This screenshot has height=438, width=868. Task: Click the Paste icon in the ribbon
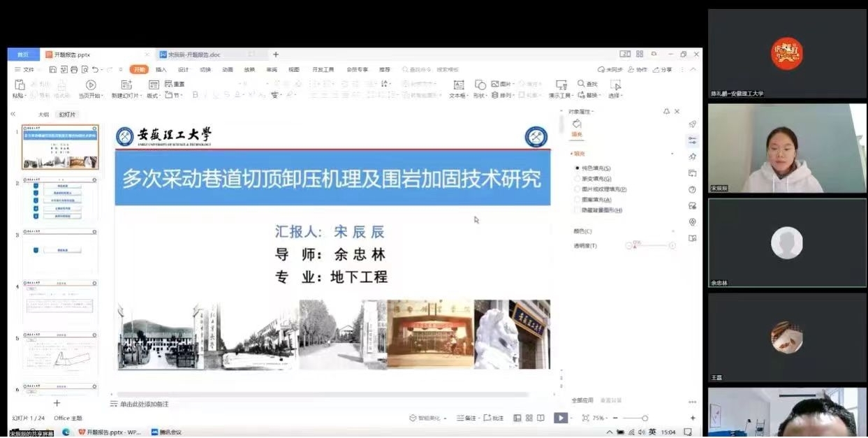click(20, 85)
